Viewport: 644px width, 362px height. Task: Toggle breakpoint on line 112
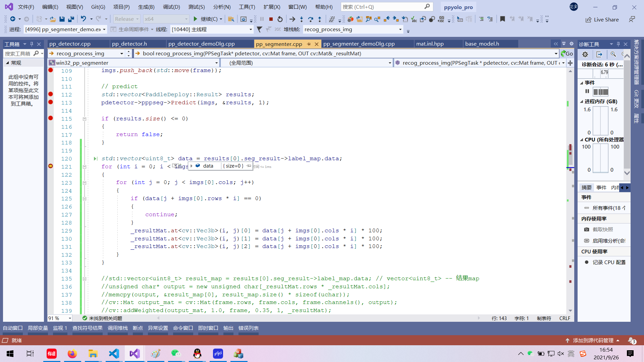click(x=51, y=95)
